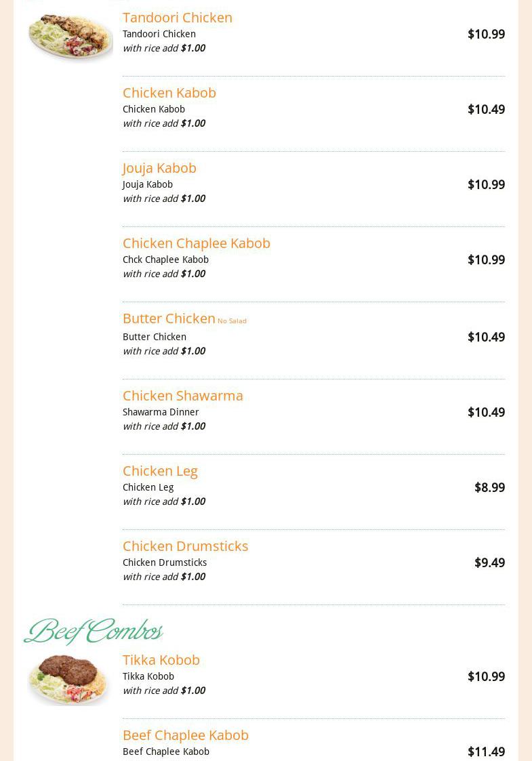Select the Chicken Kabob heading
Screen dimensions: 532x761
pos(169,93)
